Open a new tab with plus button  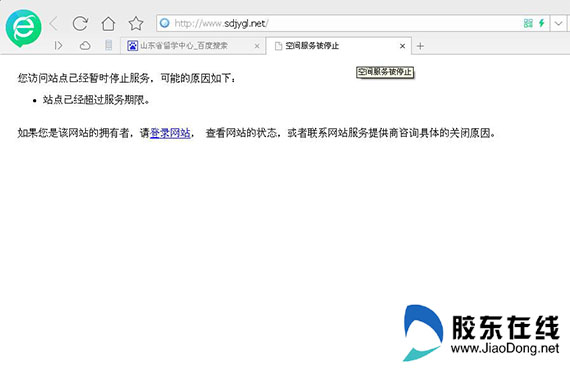[420, 46]
